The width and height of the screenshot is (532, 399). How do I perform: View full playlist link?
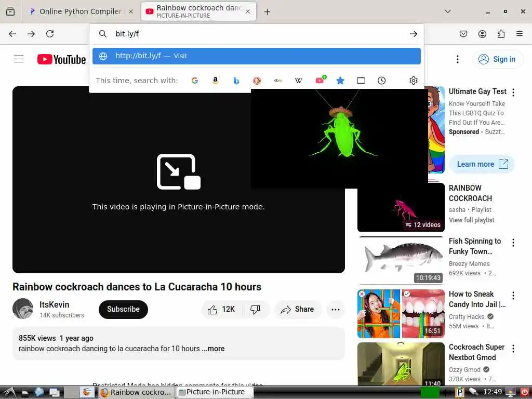[471, 220]
